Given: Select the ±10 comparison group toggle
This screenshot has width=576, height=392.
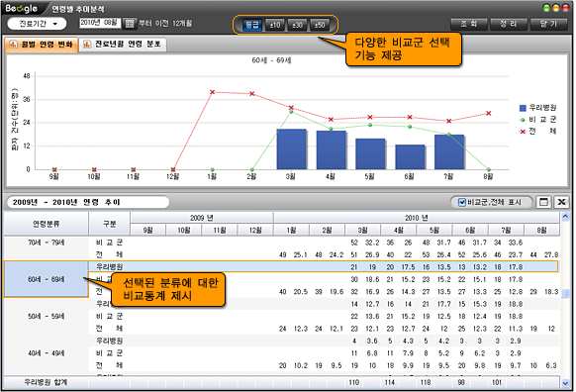Looking at the screenshot, I should point(275,25).
